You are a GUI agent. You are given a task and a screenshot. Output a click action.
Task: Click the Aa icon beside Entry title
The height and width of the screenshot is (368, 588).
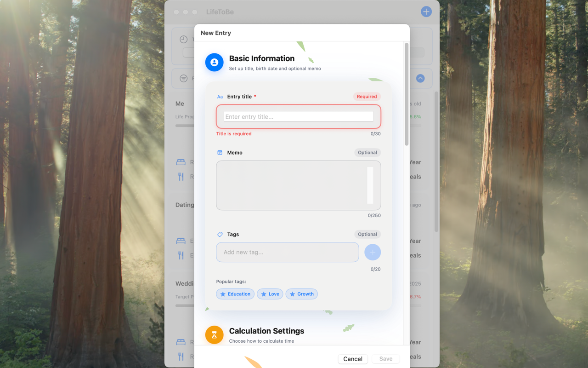pos(220,97)
